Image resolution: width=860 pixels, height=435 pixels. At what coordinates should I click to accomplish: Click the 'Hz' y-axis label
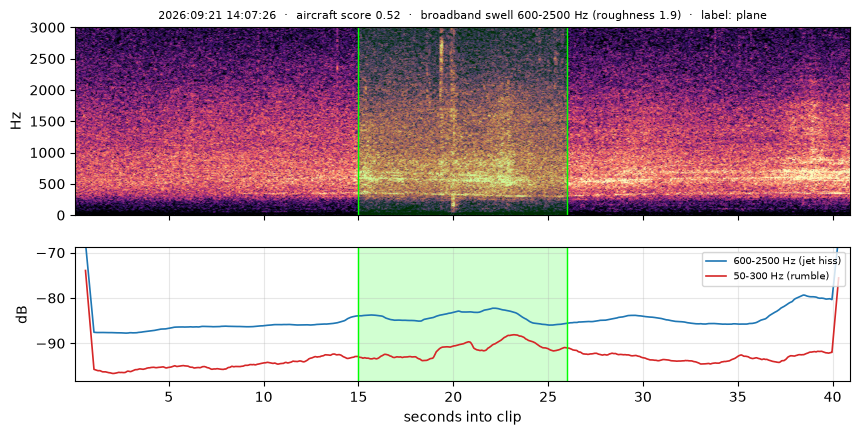16,121
